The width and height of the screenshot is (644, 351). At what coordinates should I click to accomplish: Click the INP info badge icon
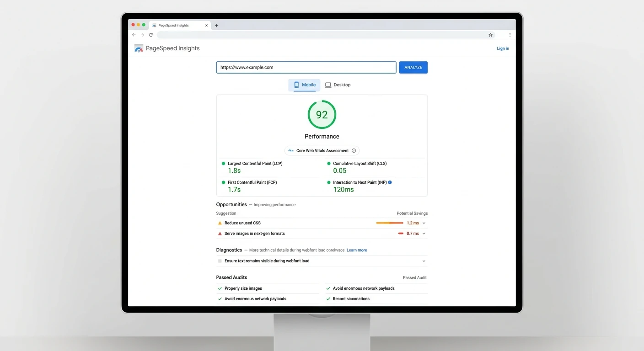390,182
